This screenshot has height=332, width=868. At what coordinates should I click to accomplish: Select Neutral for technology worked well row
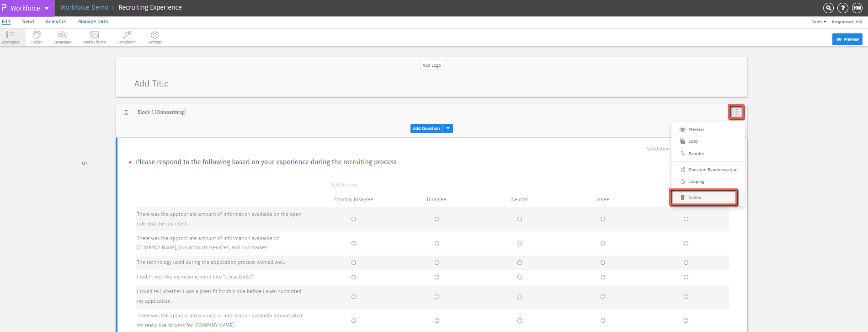pyautogui.click(x=520, y=262)
